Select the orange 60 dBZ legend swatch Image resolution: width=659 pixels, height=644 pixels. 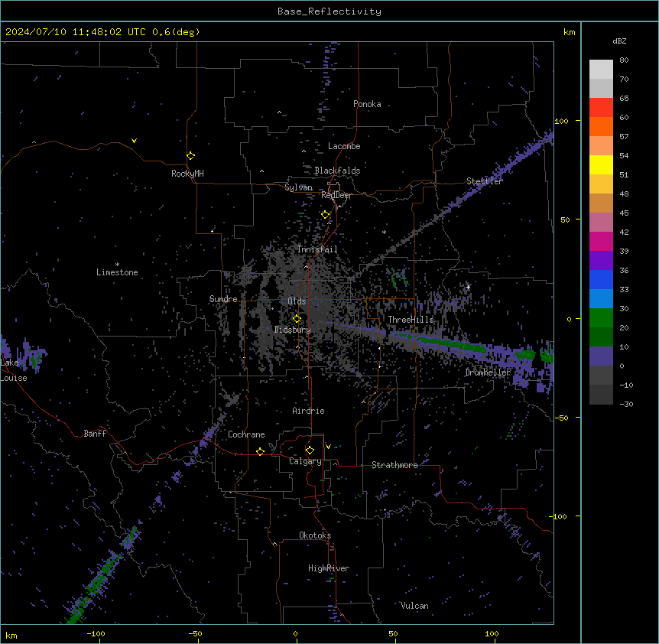click(x=601, y=126)
